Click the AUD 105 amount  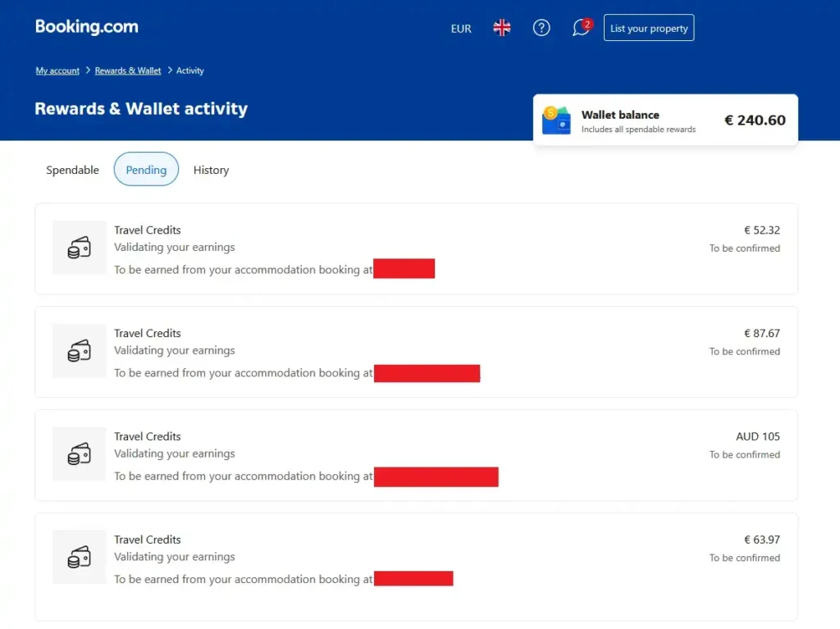click(x=758, y=436)
